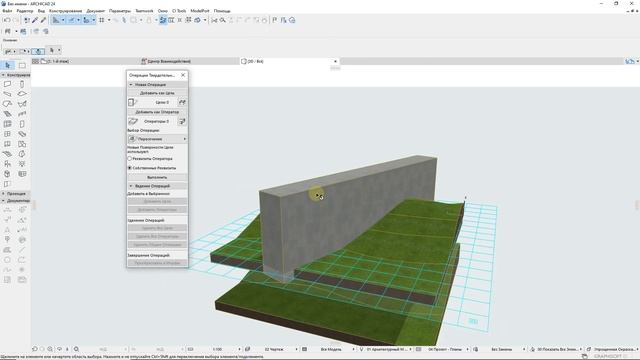This screenshot has width=640, height=360.
Task: Toggle the Snap Guides toolbar button
Action: coord(71,20)
